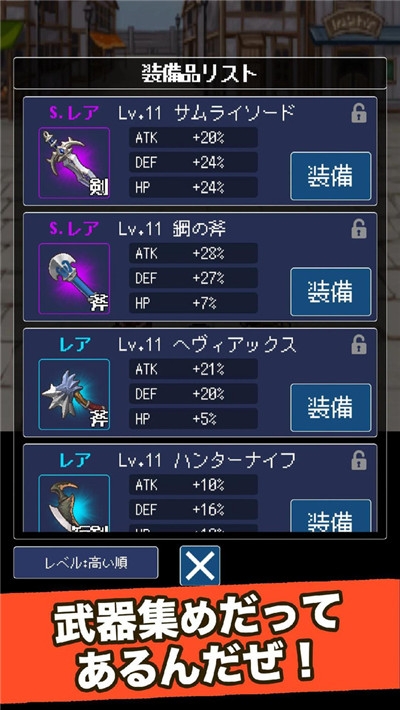Viewport: 400px width, 710px height.
Task: Equip サムライソード with the 装備 button
Action: [x=331, y=176]
